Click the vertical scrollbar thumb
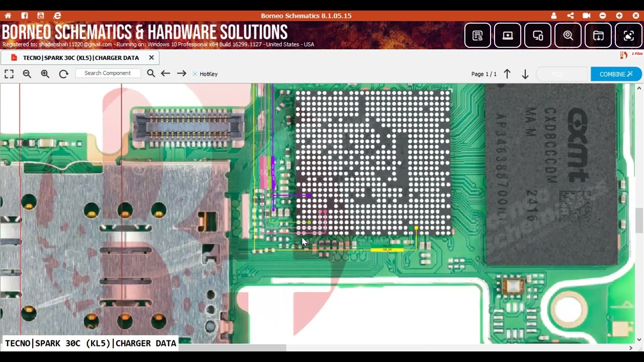Image resolution: width=644 pixels, height=362 pixels. pos(639,220)
